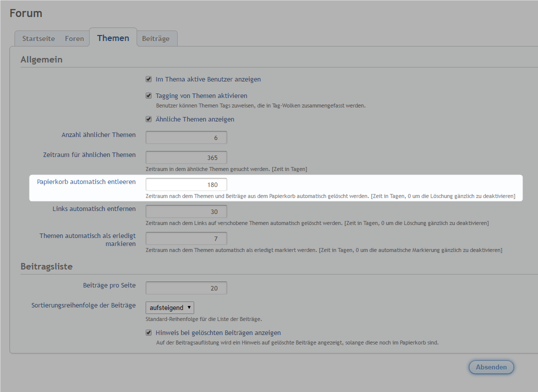Screen dimensions: 538x392
Task: Toggle 'Hinweis bei gelöschten Beiträgen anzeigen' checkbox
Action: 149,332
